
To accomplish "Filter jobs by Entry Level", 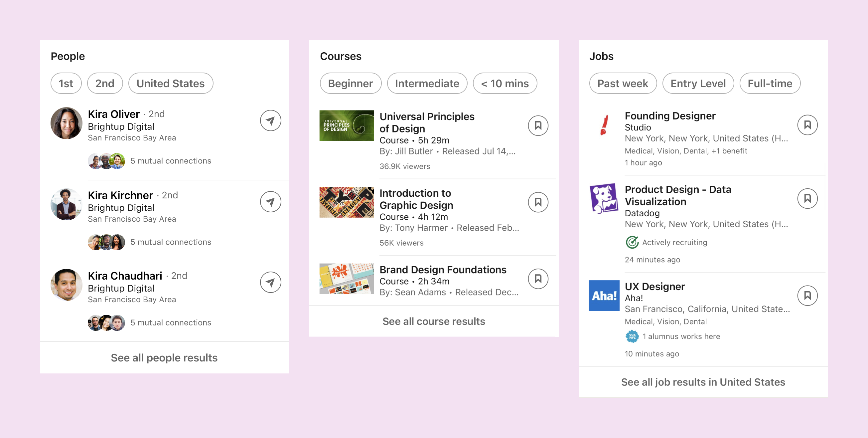I will (x=697, y=83).
